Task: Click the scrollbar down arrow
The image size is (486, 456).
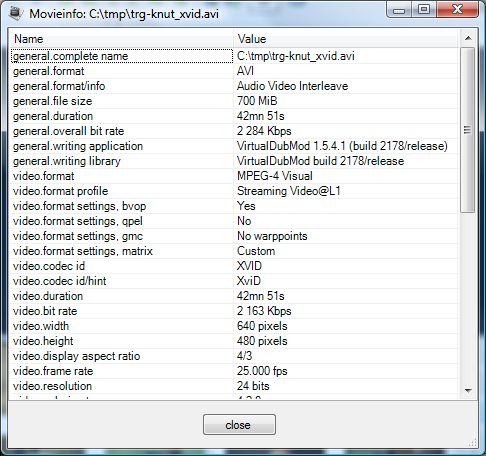Action: click(468, 390)
